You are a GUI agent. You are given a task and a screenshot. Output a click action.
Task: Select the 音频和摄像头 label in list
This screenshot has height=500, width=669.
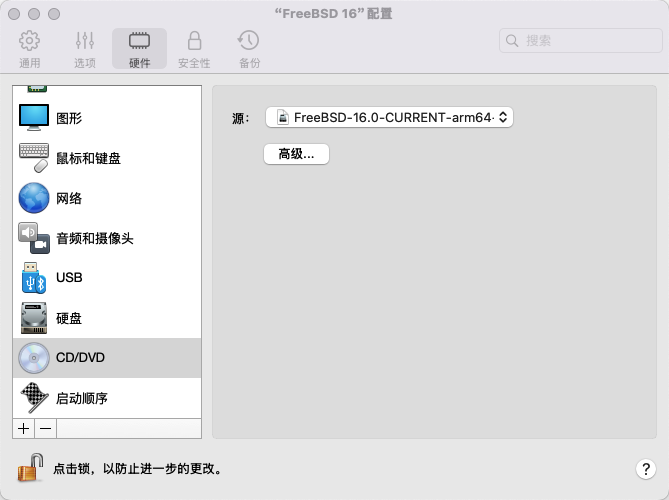coord(95,238)
